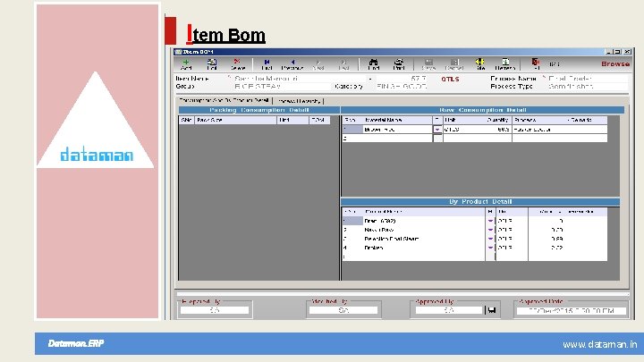Click the Packing Consumption Detail header

(259, 110)
